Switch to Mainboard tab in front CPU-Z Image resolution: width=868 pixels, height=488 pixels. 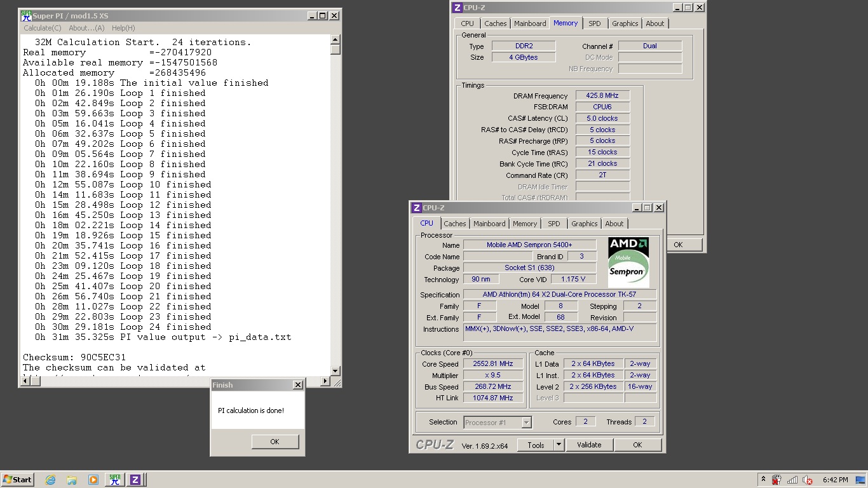point(489,224)
